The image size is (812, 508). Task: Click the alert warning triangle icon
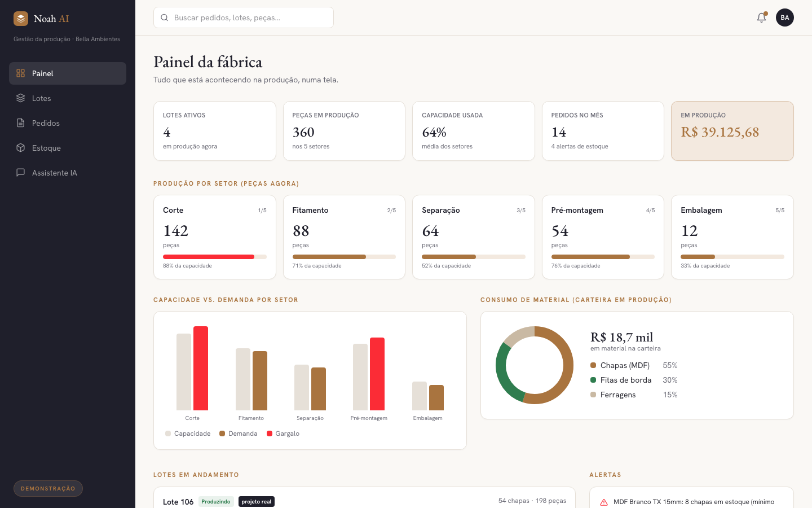tap(604, 502)
